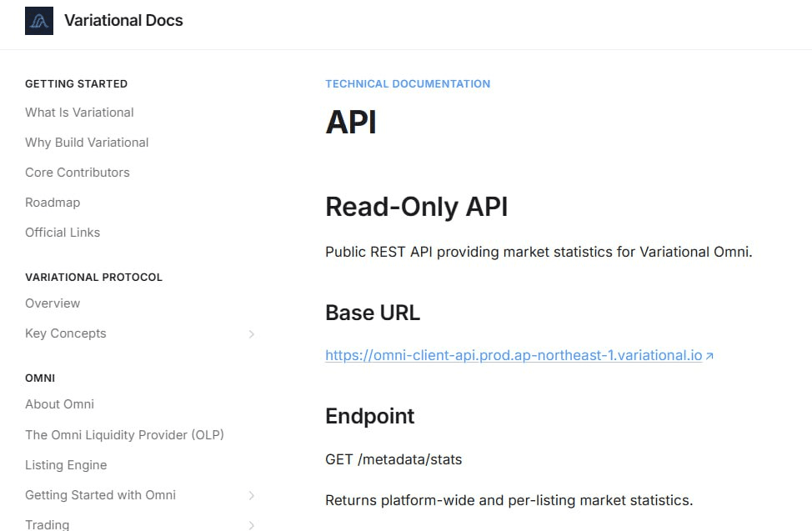Click the TECHNICAL DOCUMENTATION label
This screenshot has width=812, height=531.
[408, 83]
